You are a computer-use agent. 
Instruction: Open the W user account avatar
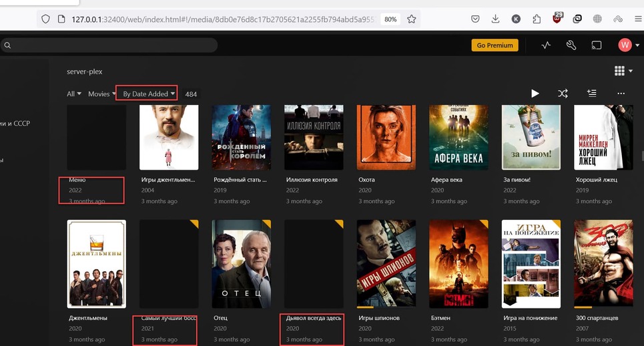tap(625, 45)
